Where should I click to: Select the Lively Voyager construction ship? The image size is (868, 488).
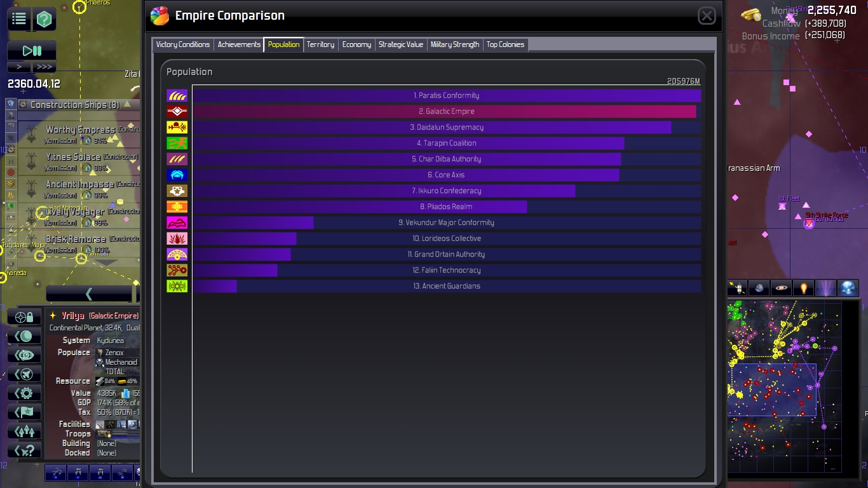tap(79, 216)
